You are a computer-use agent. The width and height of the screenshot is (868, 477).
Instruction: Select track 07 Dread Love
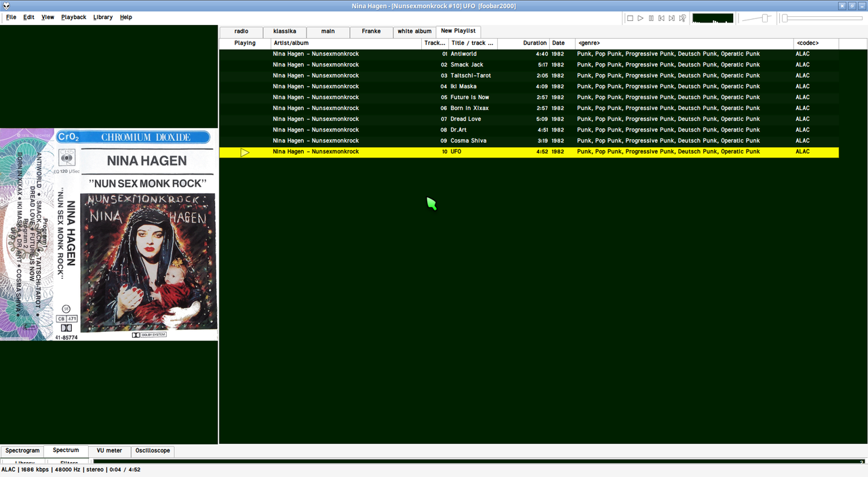coord(529,119)
